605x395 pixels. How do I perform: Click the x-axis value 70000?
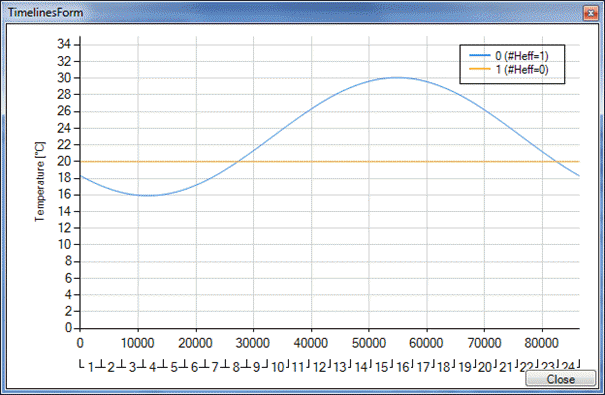click(x=484, y=343)
